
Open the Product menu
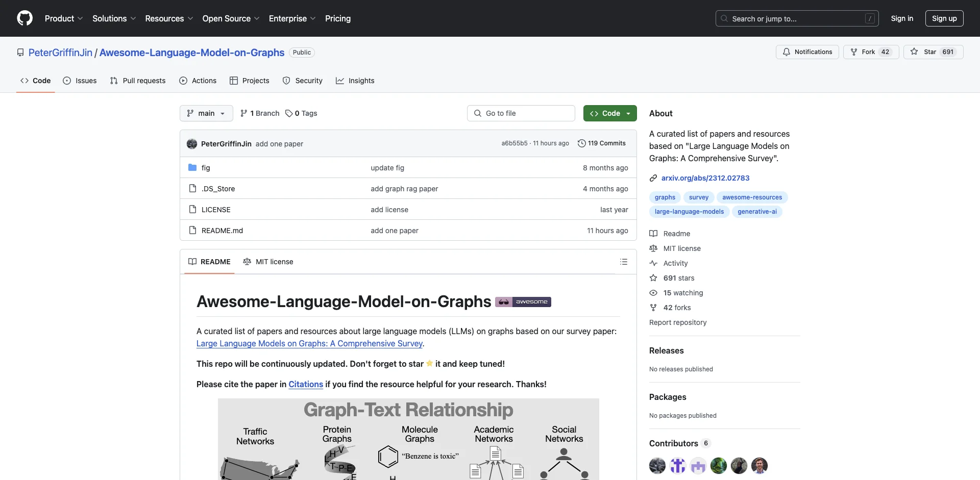tap(64, 18)
